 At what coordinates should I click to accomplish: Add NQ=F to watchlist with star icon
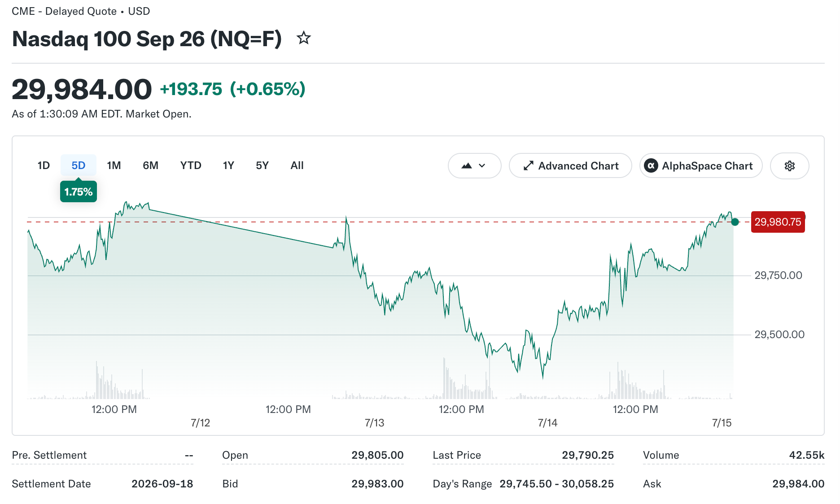click(x=304, y=38)
